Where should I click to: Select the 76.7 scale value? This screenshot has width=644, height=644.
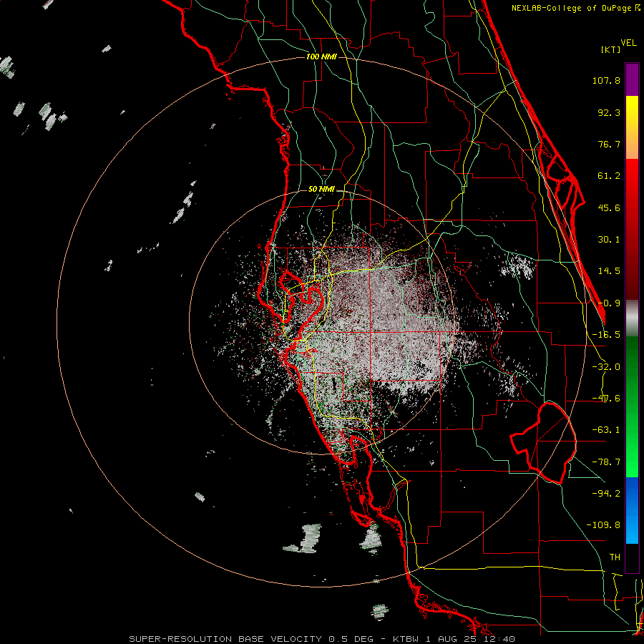tap(609, 144)
